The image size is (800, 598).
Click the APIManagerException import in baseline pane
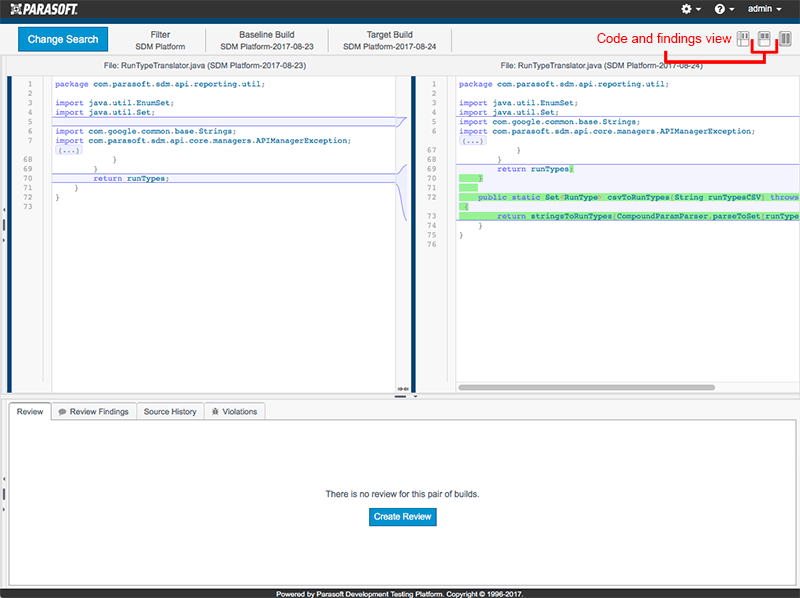tap(203, 140)
